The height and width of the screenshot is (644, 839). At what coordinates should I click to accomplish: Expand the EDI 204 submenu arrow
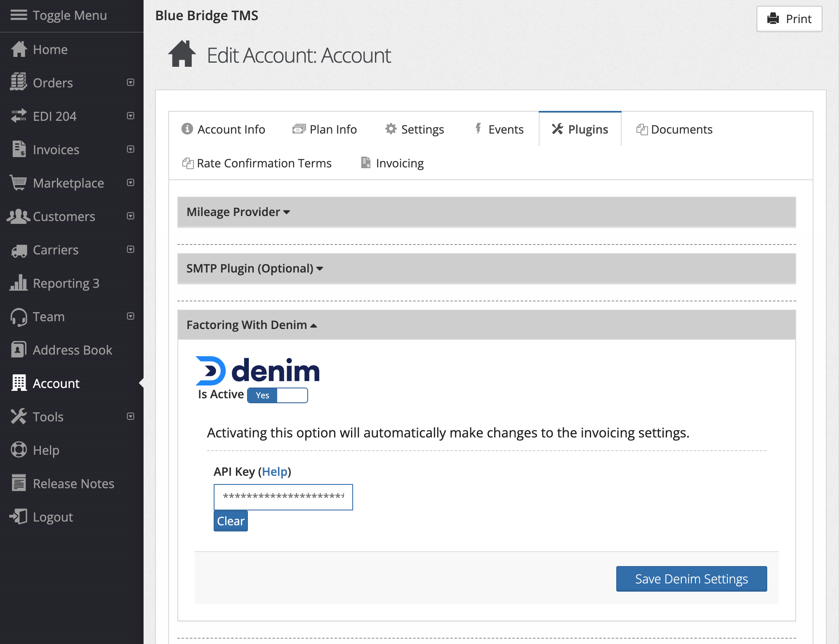click(130, 116)
